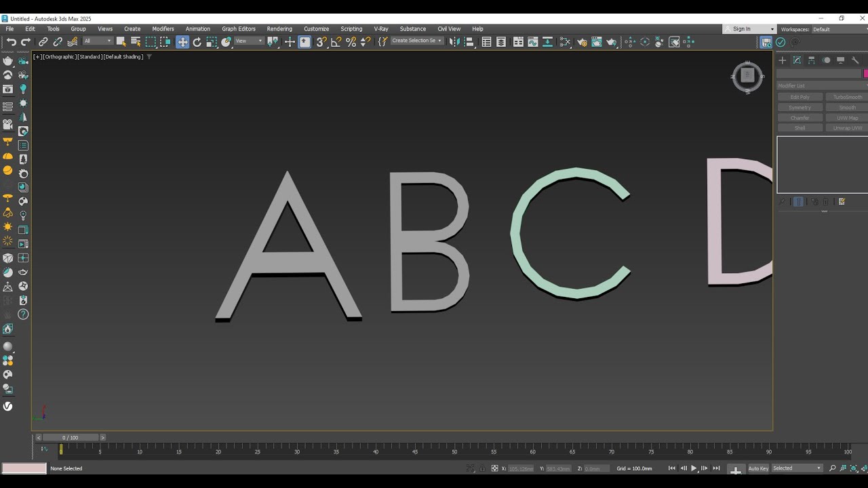
Task: Open the selection filter All dropdown
Action: tap(98, 41)
